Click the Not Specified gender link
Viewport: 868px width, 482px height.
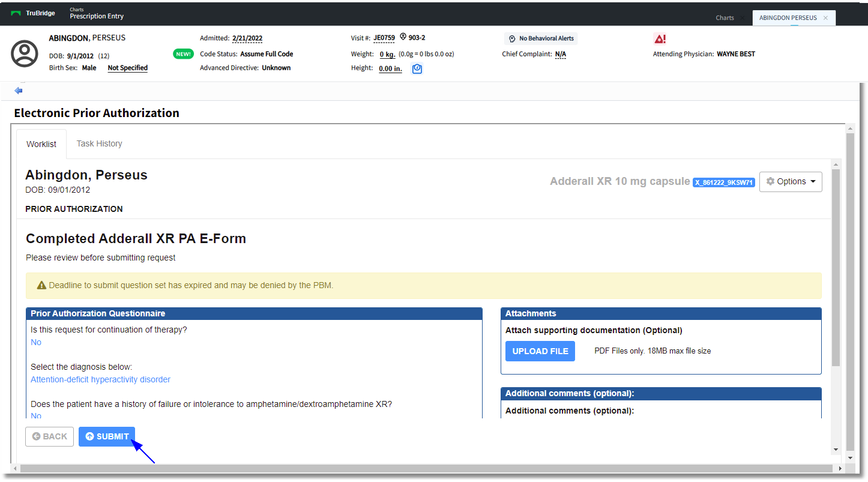click(128, 68)
